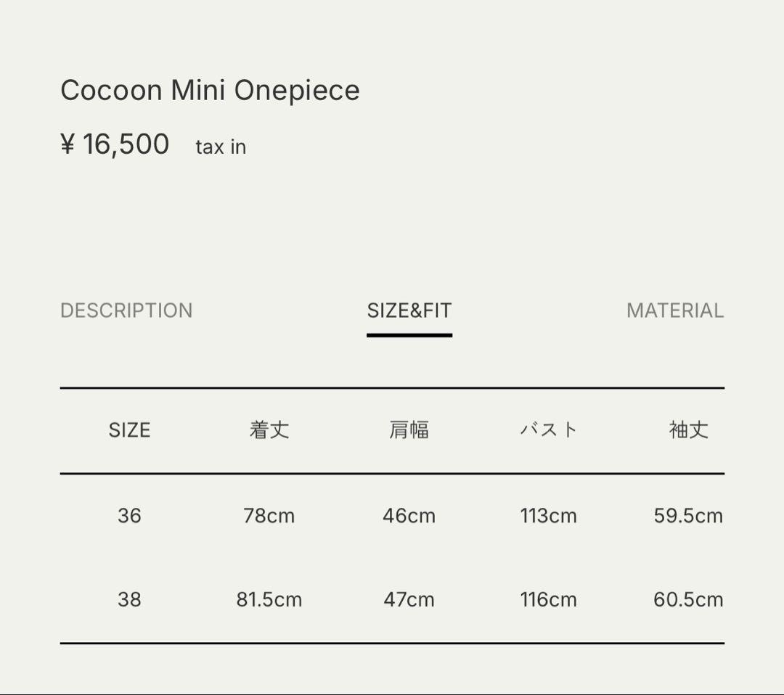Click the 78cm length value for size 36
The width and height of the screenshot is (784, 695).
pyautogui.click(x=269, y=516)
